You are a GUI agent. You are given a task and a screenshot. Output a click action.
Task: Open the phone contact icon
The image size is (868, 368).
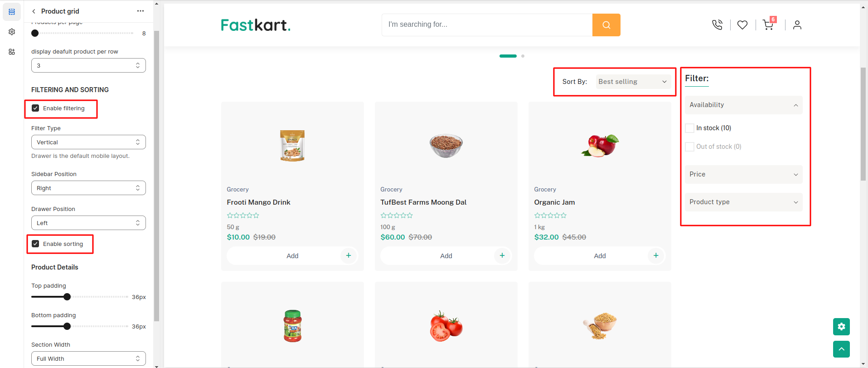[717, 25]
